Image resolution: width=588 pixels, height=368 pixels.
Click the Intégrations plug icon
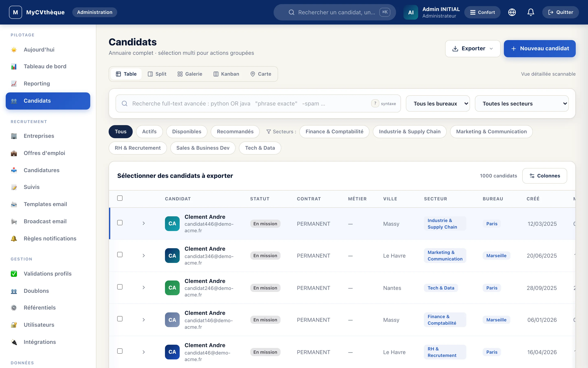(x=14, y=342)
